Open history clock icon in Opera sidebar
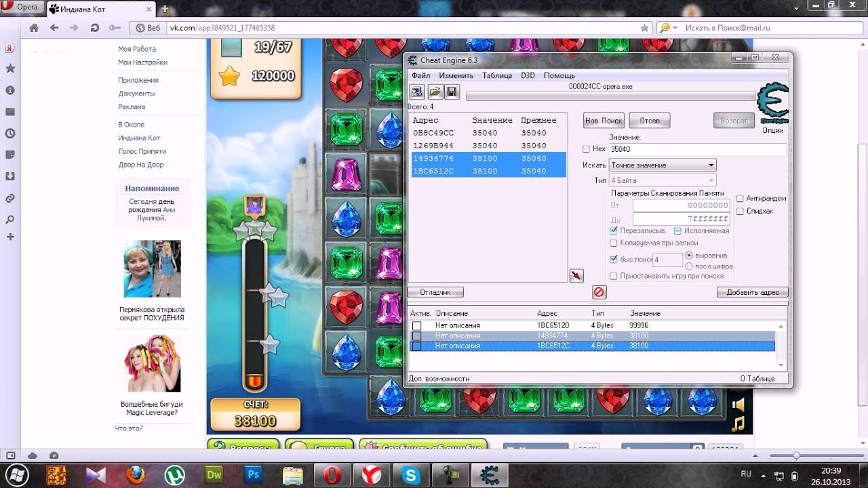This screenshot has height=488, width=868. 10,134
